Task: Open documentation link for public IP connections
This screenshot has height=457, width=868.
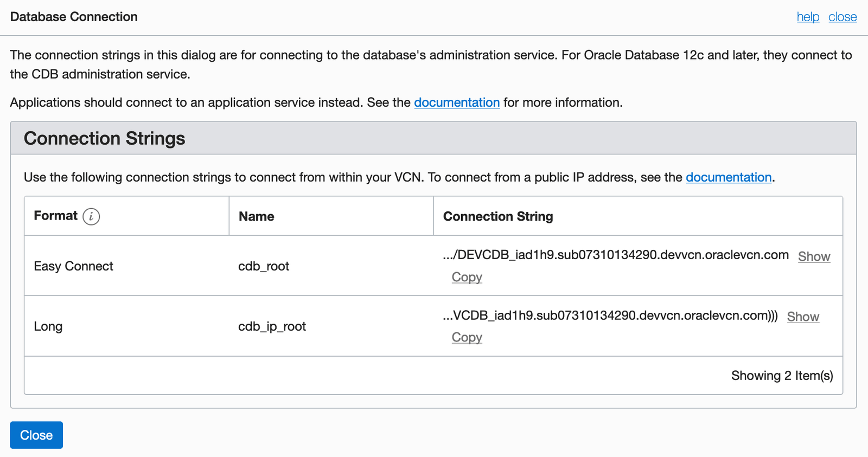Action: 729,177
